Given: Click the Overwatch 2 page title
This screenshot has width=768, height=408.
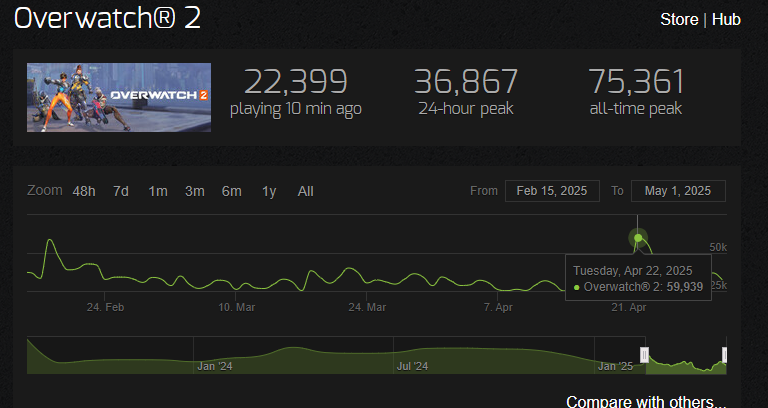Looking at the screenshot, I should tap(107, 19).
